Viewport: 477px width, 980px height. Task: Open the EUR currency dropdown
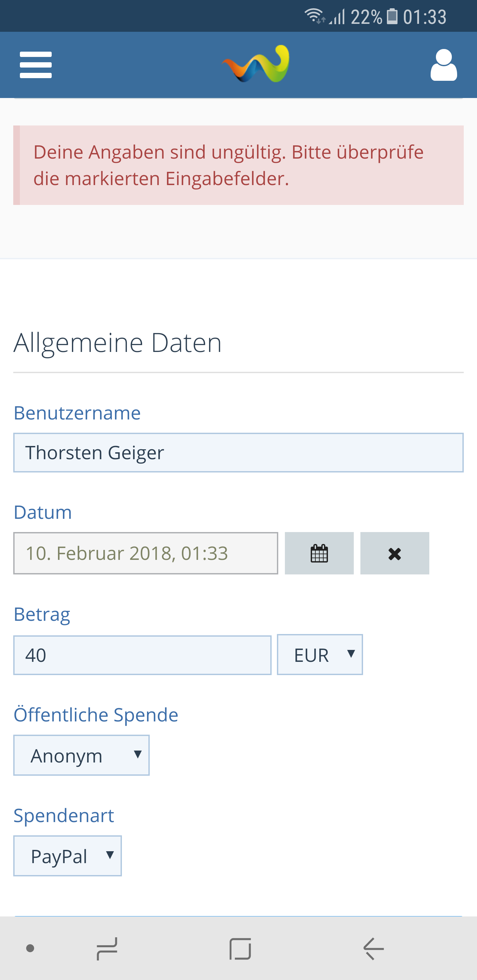[320, 655]
